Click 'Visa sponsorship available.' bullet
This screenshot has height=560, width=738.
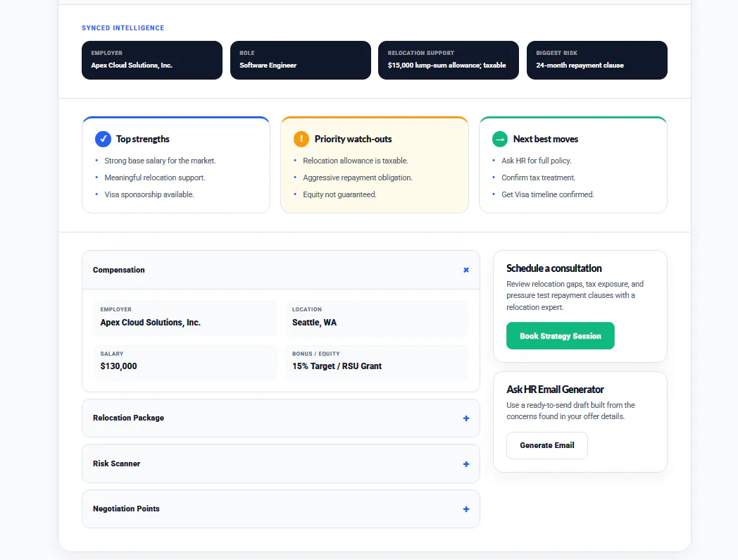pyautogui.click(x=149, y=194)
